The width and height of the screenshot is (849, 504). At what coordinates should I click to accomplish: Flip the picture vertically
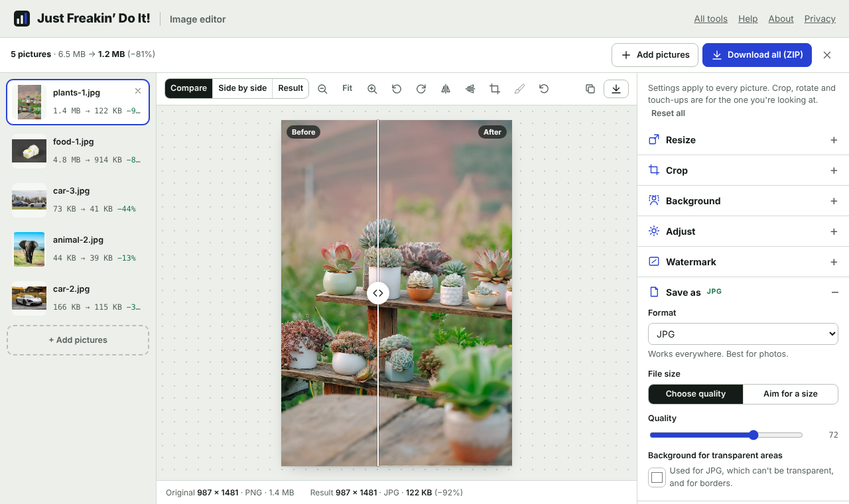tap(470, 89)
